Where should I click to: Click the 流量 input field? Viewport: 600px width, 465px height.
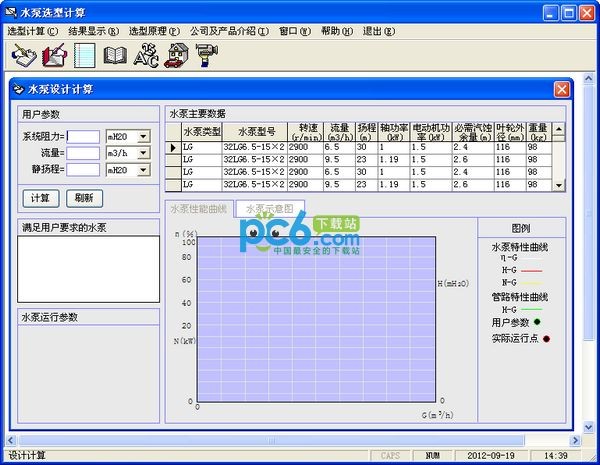pyautogui.click(x=83, y=153)
